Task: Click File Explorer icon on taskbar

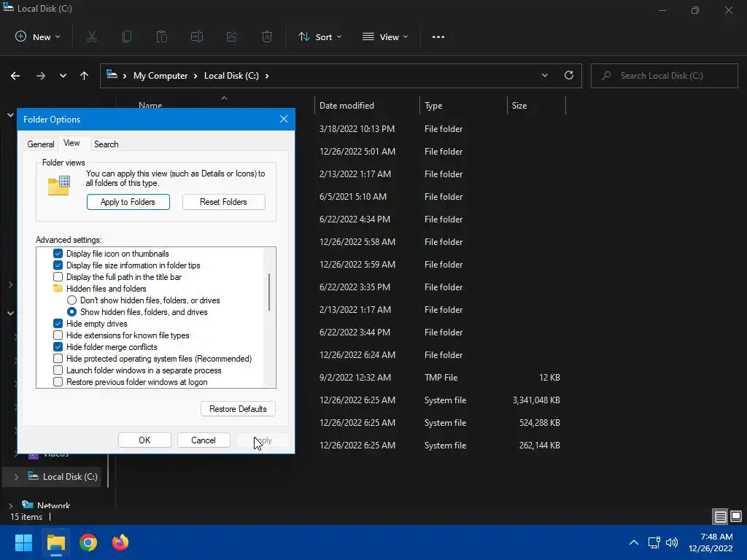Action: pyautogui.click(x=55, y=542)
